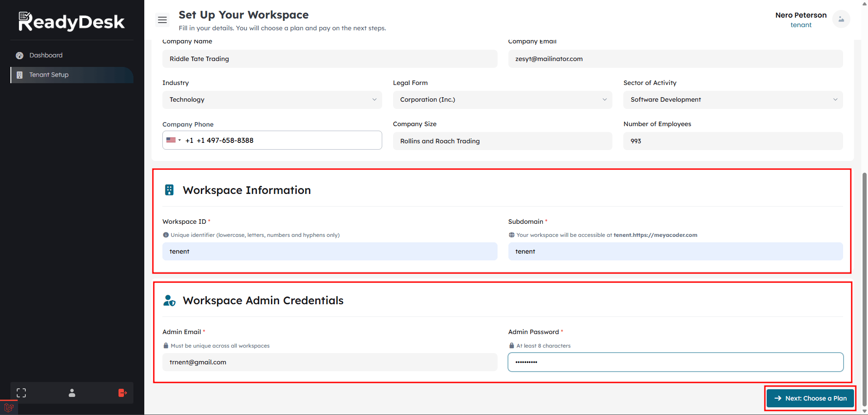
Task: Enter fullscreen using the bottom sidebar icon
Action: pyautogui.click(x=21, y=393)
